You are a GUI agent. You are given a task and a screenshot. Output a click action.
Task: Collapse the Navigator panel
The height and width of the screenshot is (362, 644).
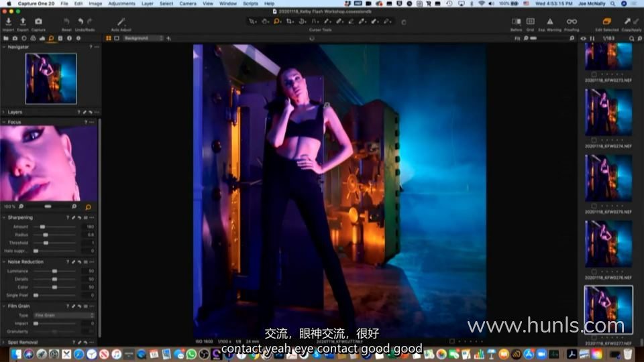4,47
